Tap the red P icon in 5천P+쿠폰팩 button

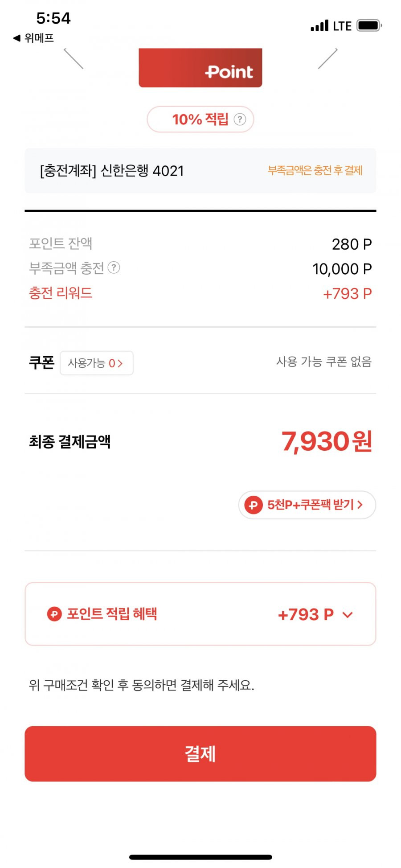coord(254,505)
